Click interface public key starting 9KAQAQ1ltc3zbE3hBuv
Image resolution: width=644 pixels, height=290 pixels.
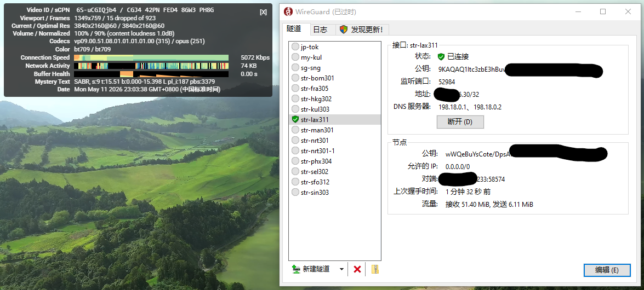(x=471, y=69)
